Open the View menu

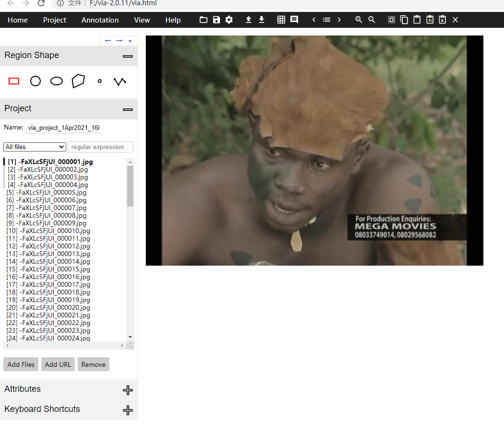click(x=142, y=20)
